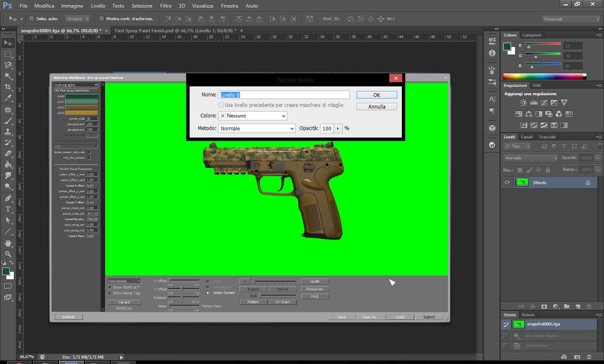Open the Filtro menu

click(x=166, y=6)
